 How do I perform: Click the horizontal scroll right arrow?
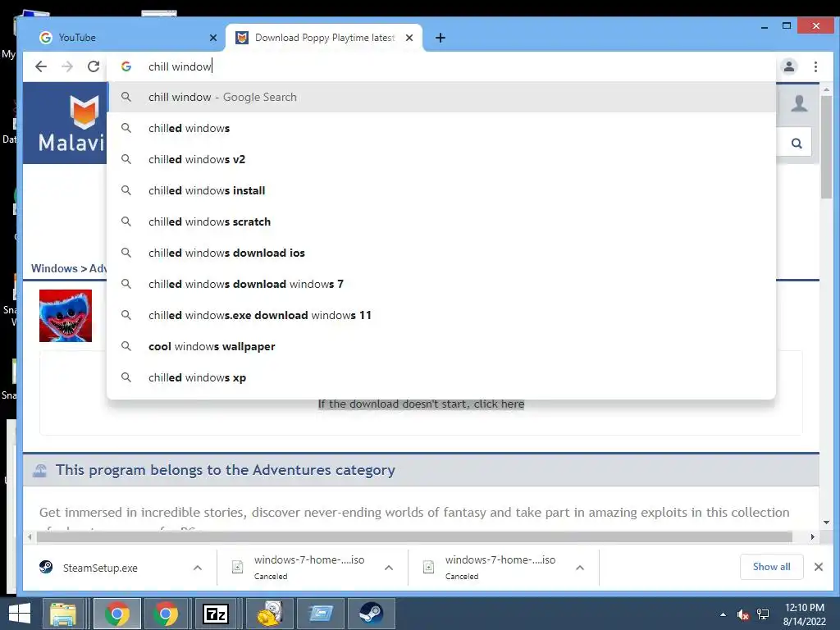[x=813, y=536]
